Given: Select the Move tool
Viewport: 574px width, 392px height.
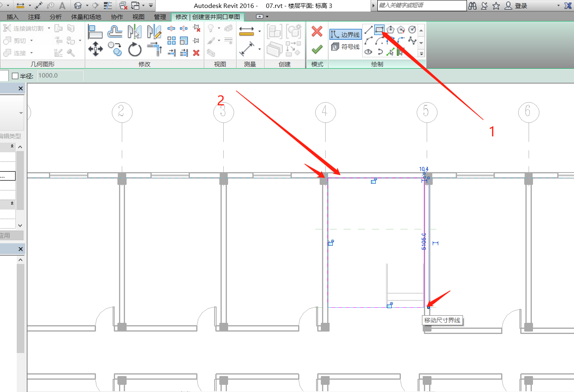Looking at the screenshot, I should [x=95, y=49].
